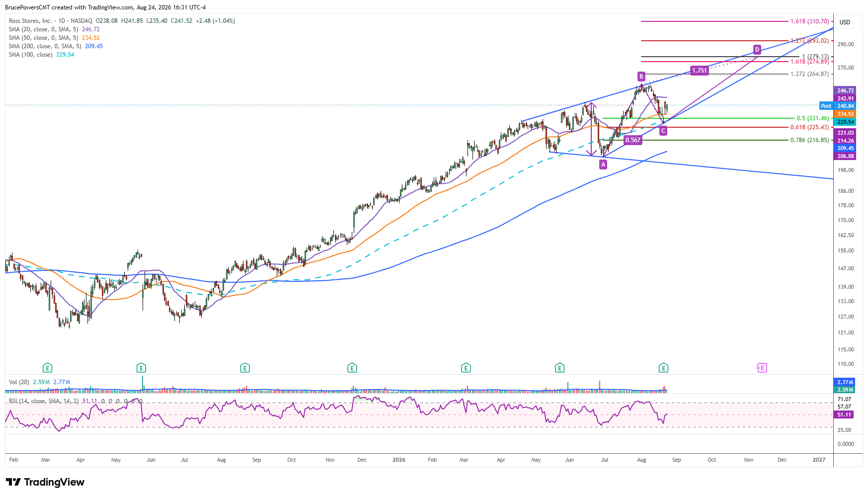
Task: Click the 214.26 price axis tag
Action: coord(845,141)
